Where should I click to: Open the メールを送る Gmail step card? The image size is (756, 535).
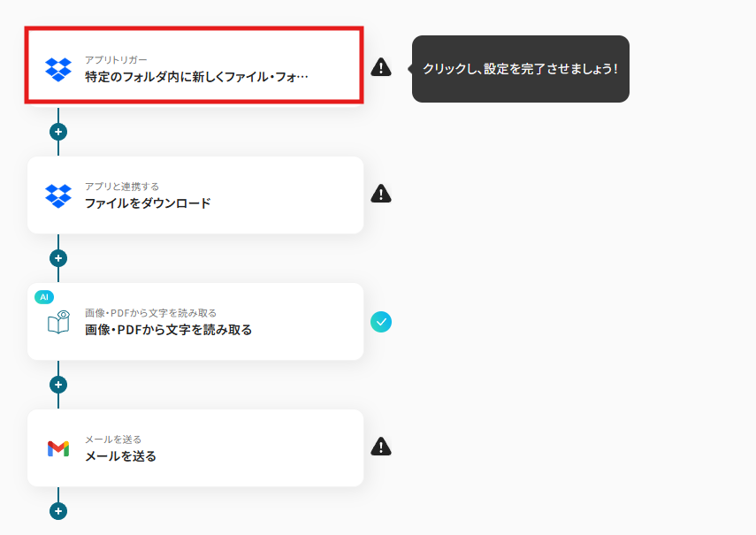point(195,447)
